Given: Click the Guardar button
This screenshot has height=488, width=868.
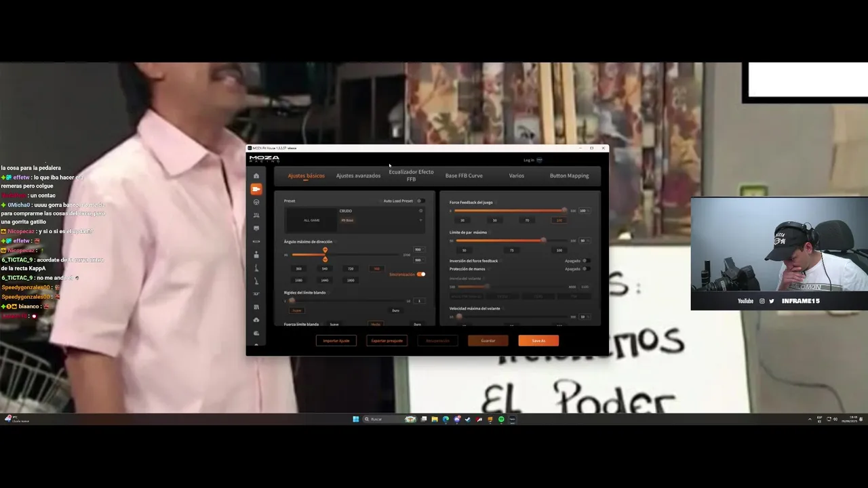Looking at the screenshot, I should pos(488,340).
